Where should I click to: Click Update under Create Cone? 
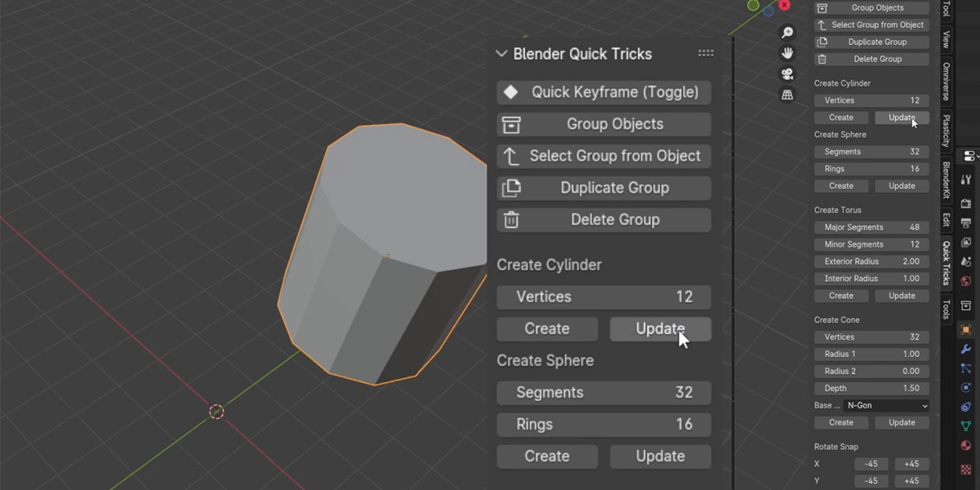[902, 423]
